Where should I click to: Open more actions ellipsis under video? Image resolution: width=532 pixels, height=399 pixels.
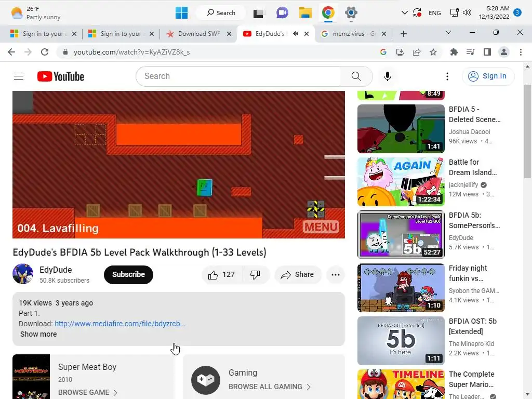click(x=336, y=274)
